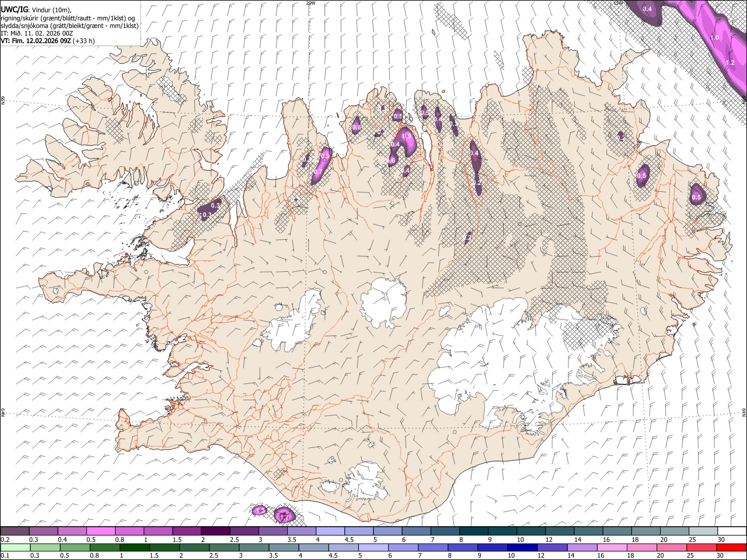Click the '64N' latitude label on right edge
747x560 pixels.
coord(744,412)
